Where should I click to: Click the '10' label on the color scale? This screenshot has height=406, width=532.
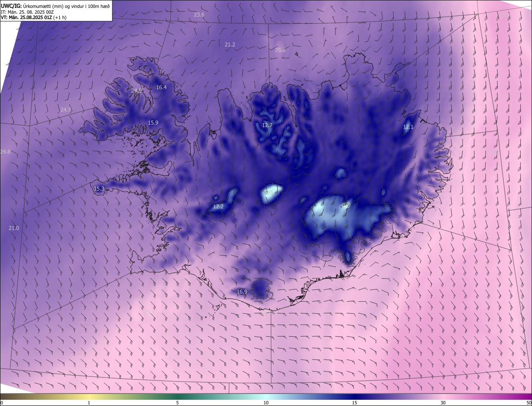266,403
